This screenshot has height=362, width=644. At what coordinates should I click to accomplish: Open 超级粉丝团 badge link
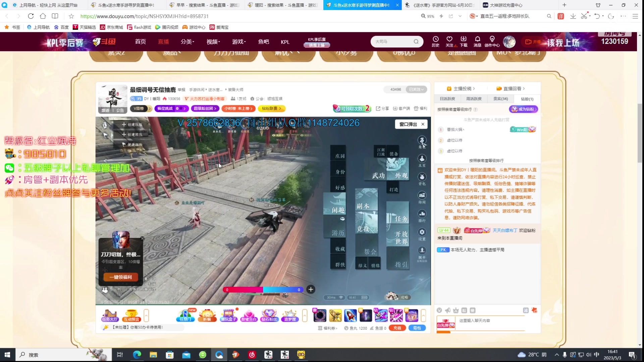pos(205,109)
